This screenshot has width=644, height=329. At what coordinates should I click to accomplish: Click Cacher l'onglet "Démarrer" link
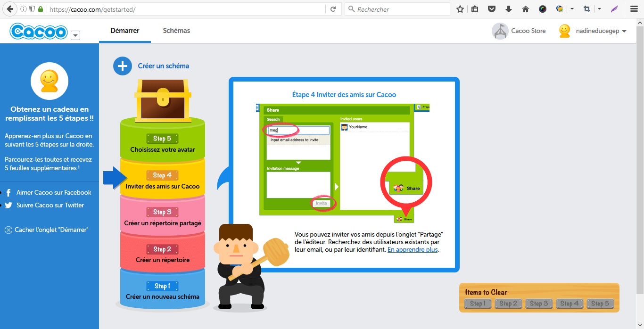click(x=52, y=230)
